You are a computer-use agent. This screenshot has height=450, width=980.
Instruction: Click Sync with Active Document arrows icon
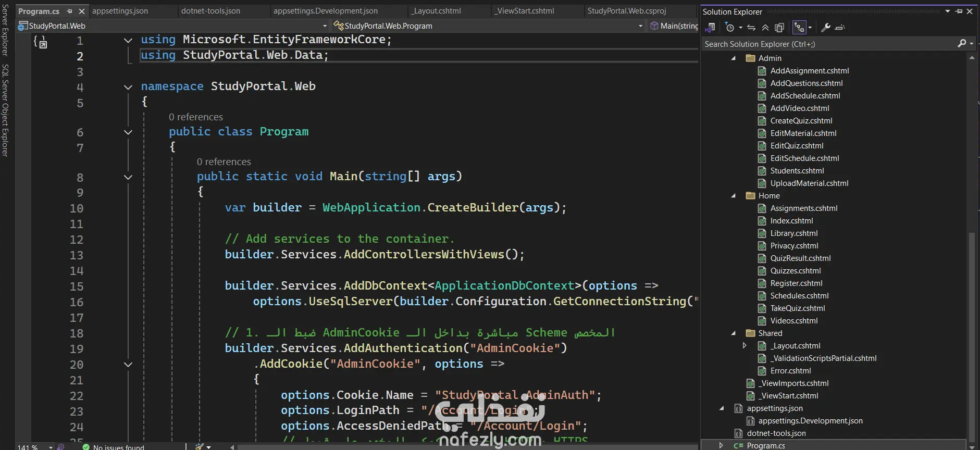click(x=751, y=28)
